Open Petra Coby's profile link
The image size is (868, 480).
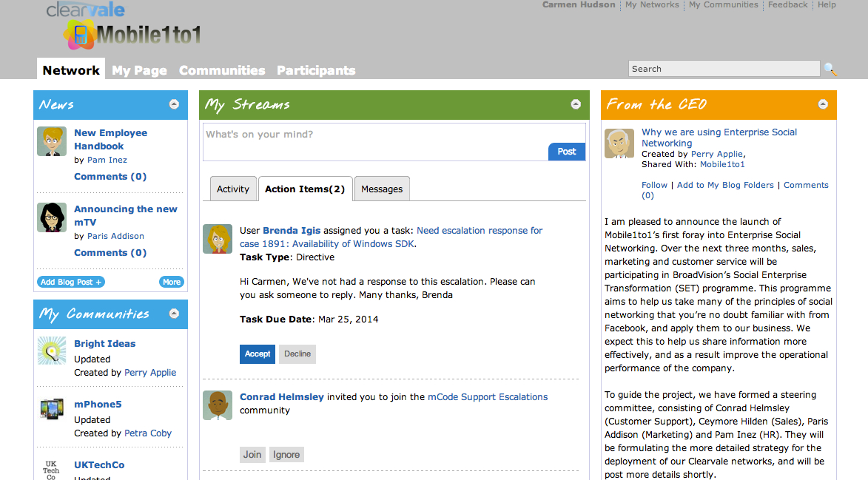(148, 433)
